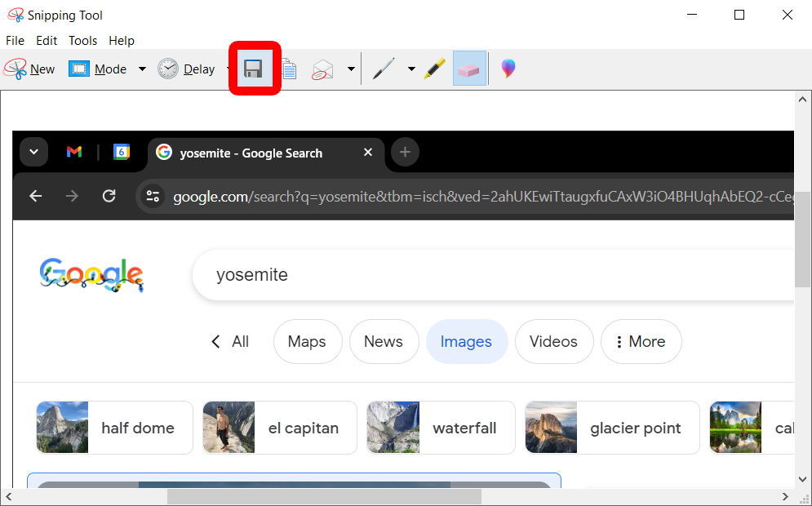Viewport: 812px width, 506px height.
Task: Click the Copy icon in toolbar
Action: point(289,69)
